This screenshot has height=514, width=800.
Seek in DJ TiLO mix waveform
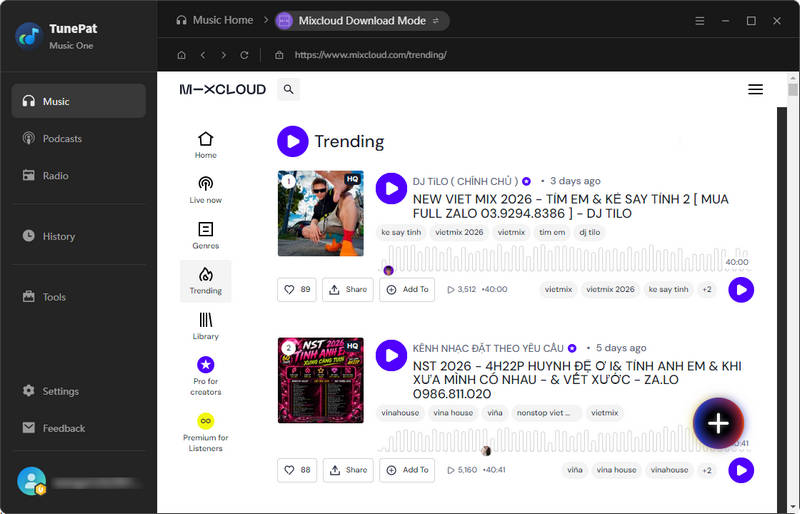pos(563,258)
